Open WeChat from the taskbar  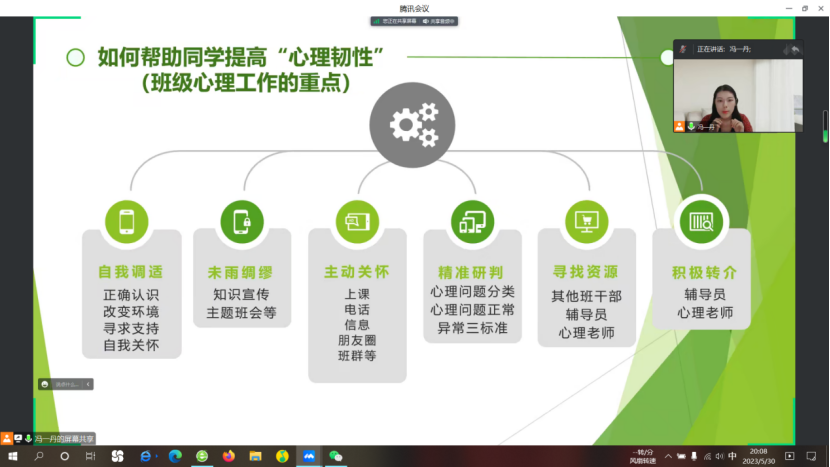point(336,456)
